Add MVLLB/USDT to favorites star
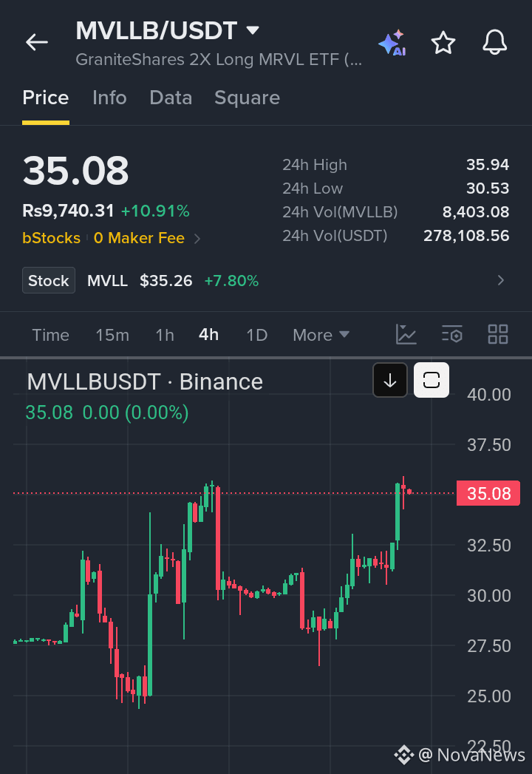Viewport: 532px width, 774px height. [443, 42]
